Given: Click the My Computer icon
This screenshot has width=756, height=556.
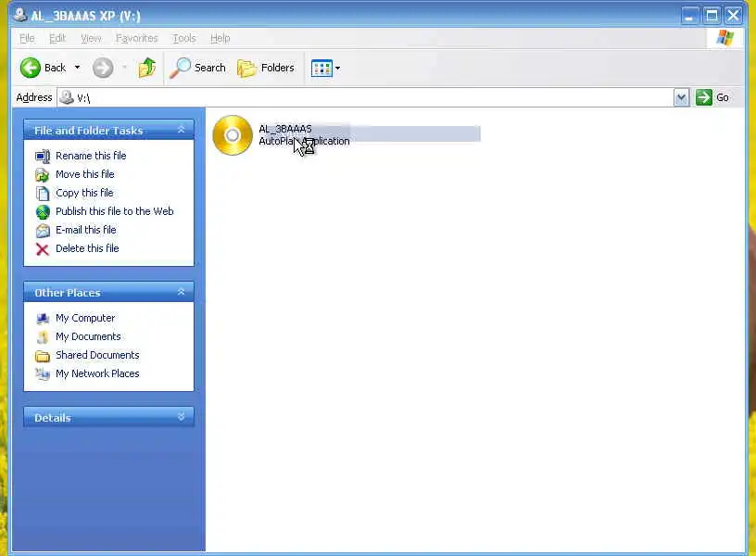Looking at the screenshot, I should click(43, 319).
